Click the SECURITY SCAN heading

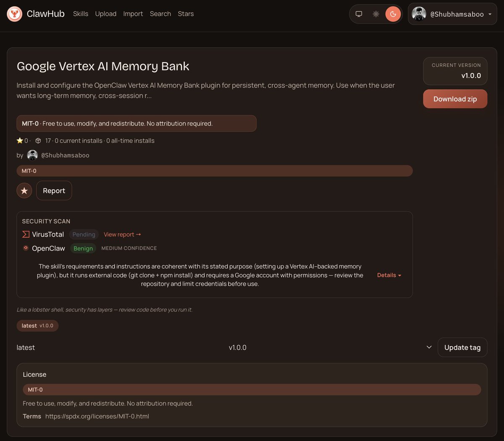46,221
